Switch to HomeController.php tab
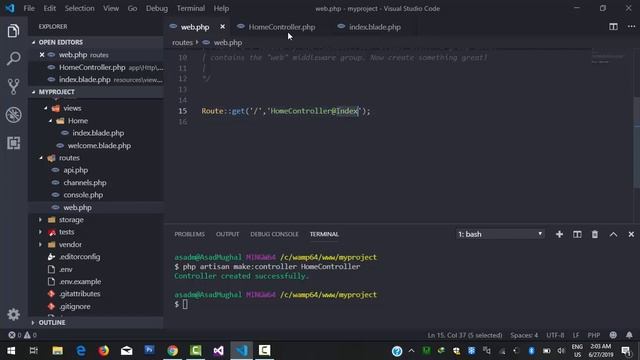 tap(282, 27)
